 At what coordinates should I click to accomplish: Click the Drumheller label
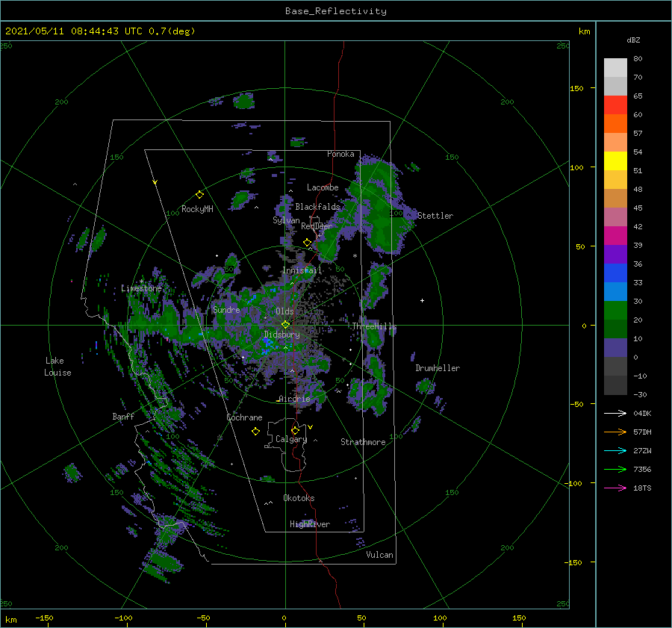pyautogui.click(x=438, y=368)
